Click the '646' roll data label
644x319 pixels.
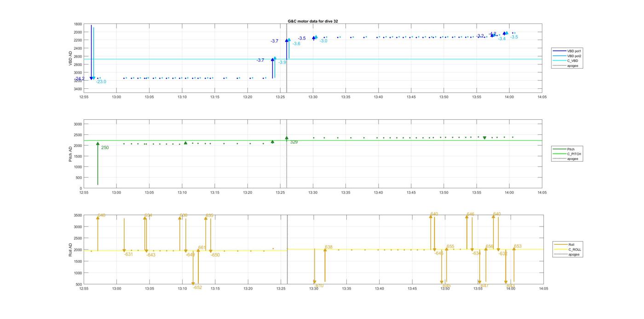470,214
